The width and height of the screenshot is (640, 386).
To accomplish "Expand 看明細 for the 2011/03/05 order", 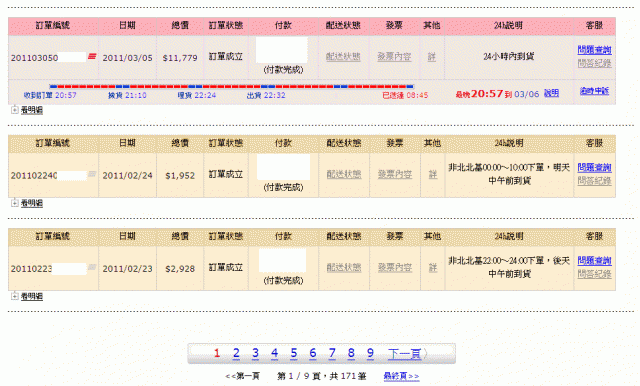I will point(27,110).
